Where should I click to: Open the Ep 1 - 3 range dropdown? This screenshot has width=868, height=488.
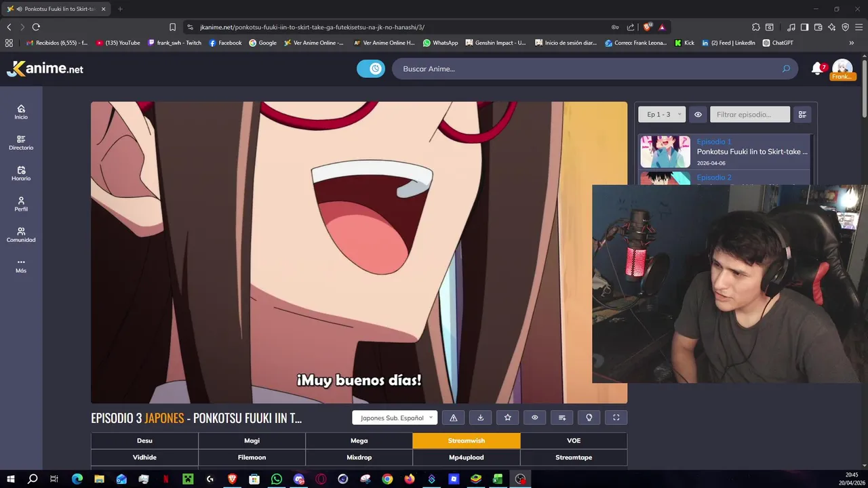(662, 115)
